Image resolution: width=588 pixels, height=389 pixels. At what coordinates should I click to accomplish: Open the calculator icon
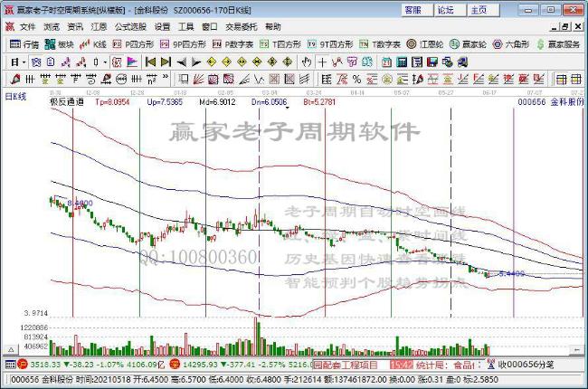coord(402,62)
